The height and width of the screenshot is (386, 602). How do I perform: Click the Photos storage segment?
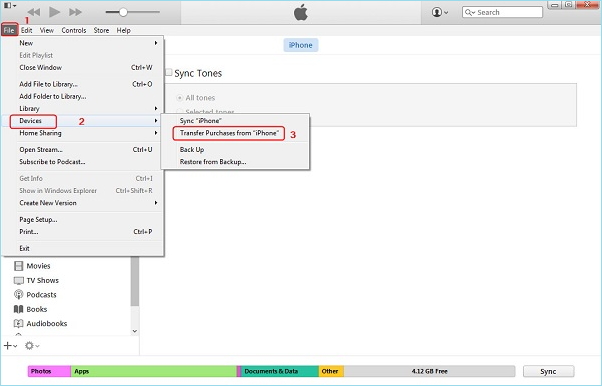[50, 371]
